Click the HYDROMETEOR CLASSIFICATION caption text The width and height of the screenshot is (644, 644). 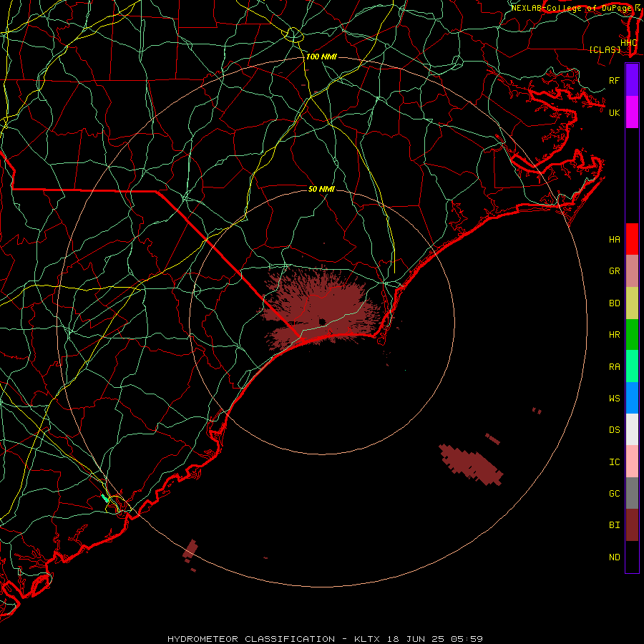coord(251,639)
